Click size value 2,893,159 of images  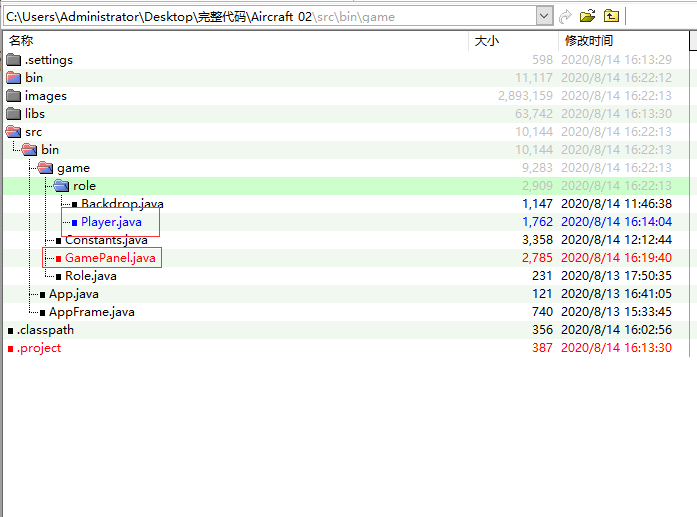coord(525,96)
